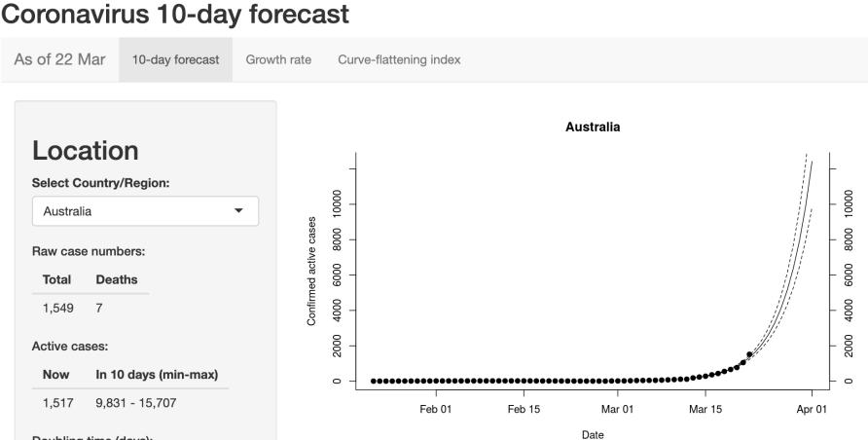Click the As of 22 Mar label

59,59
